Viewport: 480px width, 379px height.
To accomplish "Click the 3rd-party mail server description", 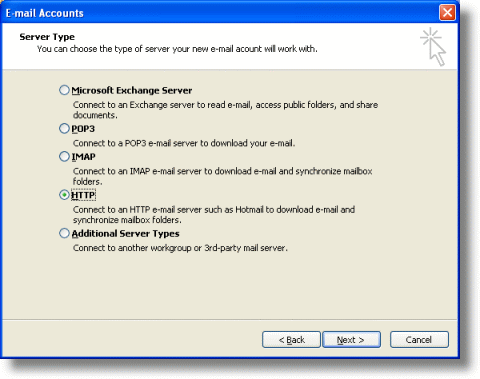I will tap(180, 248).
